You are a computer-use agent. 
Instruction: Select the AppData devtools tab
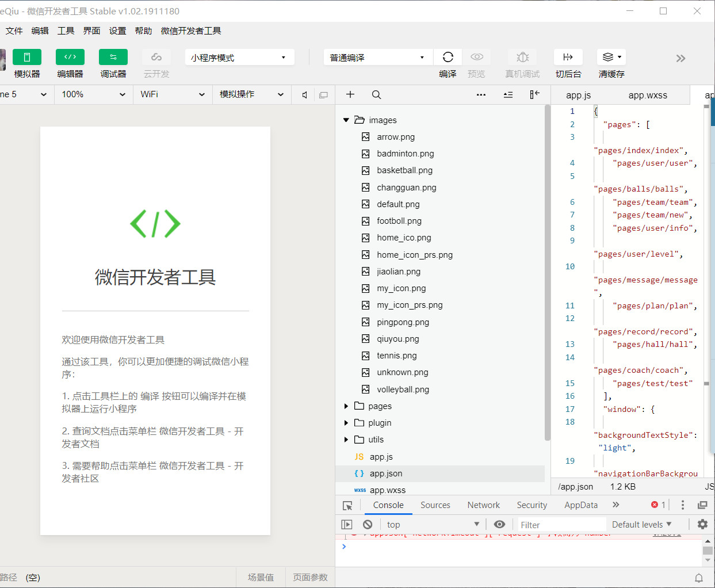(581, 505)
